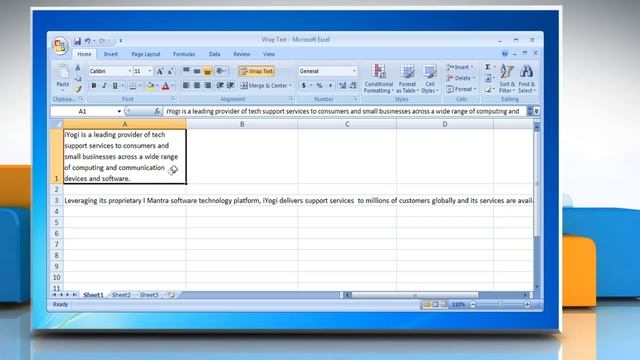Open the font size 11 dropdown

150,71
